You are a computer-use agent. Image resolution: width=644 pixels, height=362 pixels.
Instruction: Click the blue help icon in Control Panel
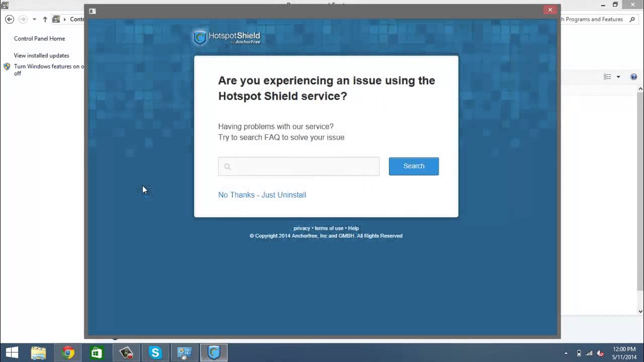pos(633,77)
